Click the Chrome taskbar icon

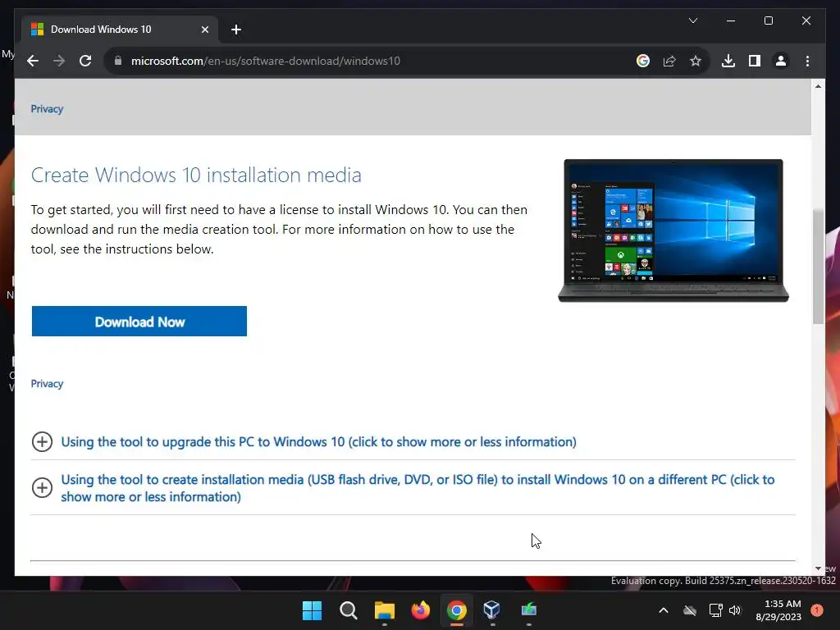tap(456, 610)
